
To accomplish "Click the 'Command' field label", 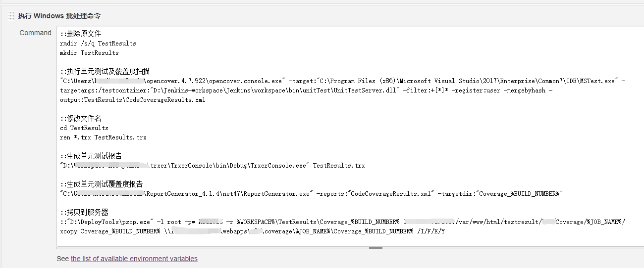I will [35, 33].
